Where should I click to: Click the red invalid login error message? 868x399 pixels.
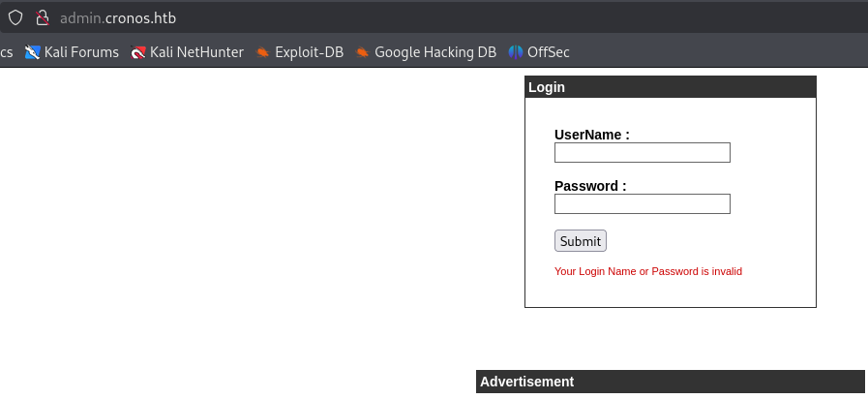click(647, 272)
